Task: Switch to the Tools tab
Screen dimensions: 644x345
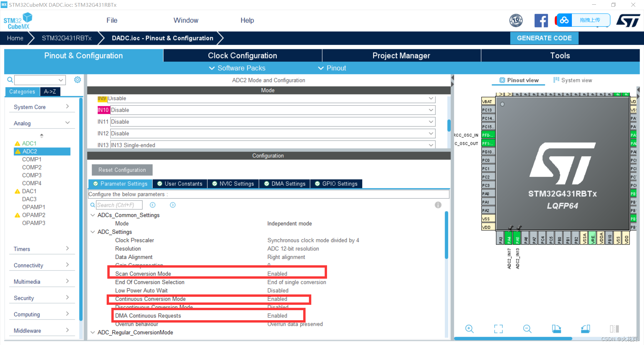Action: (560, 56)
